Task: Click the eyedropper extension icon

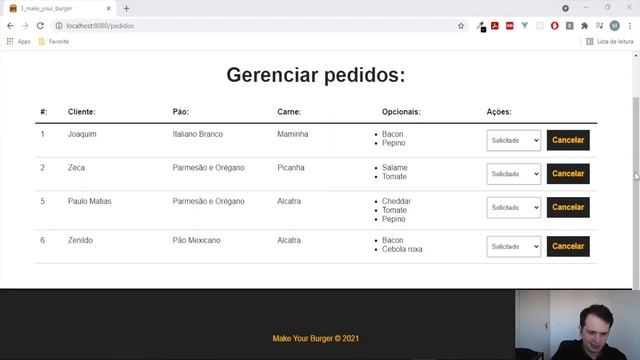Action: [x=481, y=27]
